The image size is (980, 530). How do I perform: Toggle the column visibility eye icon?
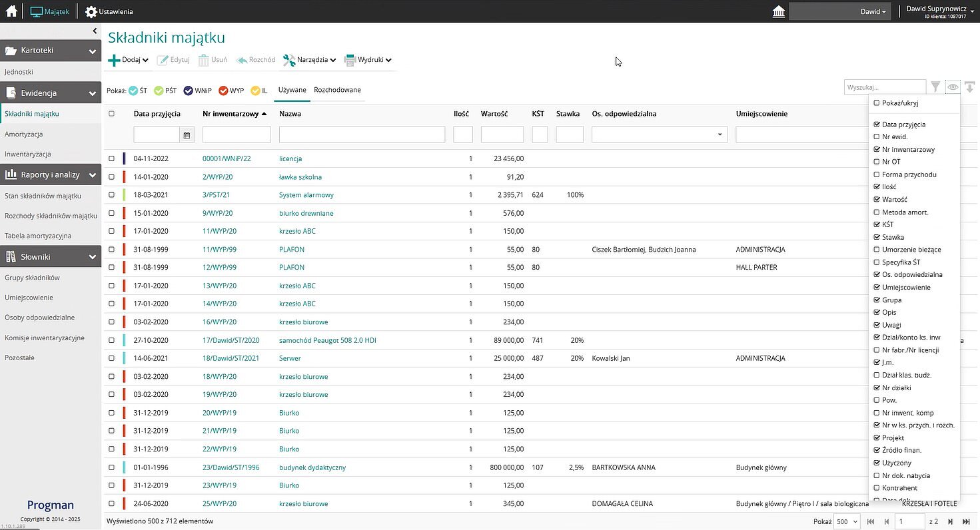pyautogui.click(x=953, y=87)
